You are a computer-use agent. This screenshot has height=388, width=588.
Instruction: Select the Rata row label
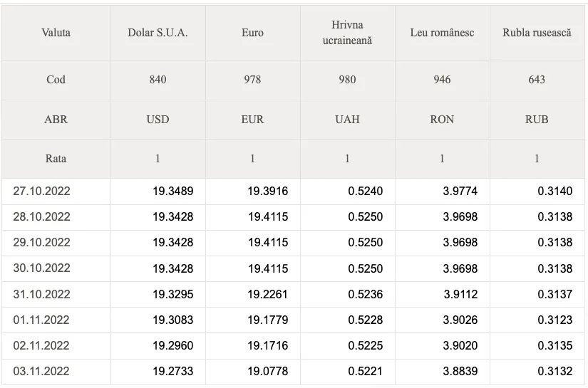pos(56,159)
